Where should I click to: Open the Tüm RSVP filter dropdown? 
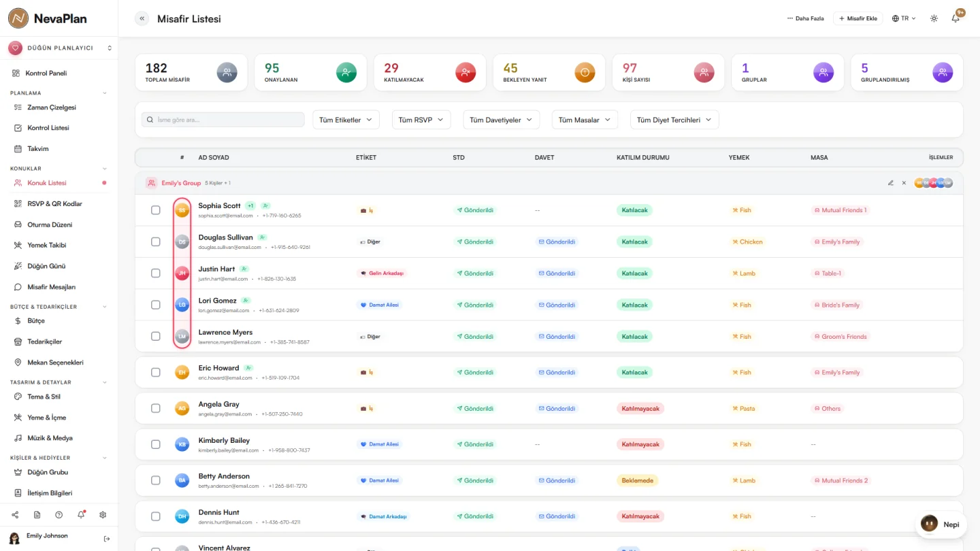click(421, 120)
